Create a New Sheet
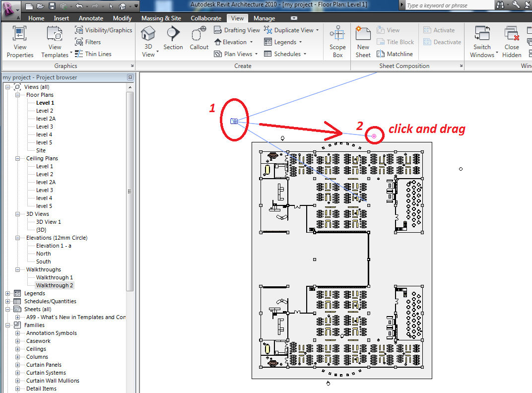 pos(363,41)
